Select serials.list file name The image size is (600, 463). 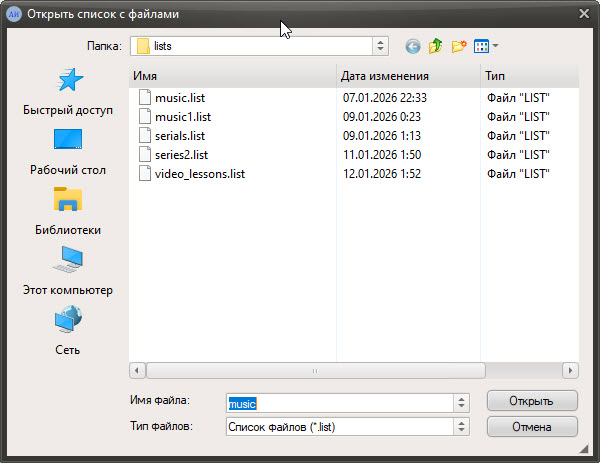click(180, 136)
